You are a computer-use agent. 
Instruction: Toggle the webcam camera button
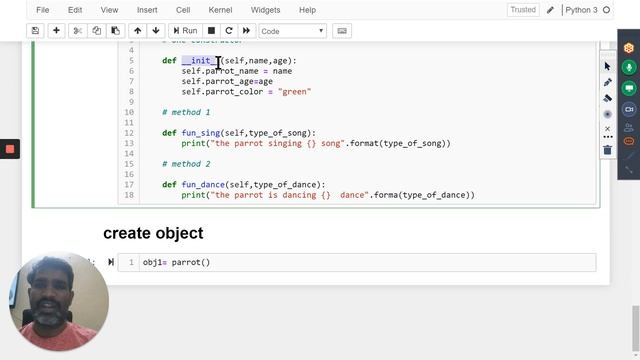(629, 109)
